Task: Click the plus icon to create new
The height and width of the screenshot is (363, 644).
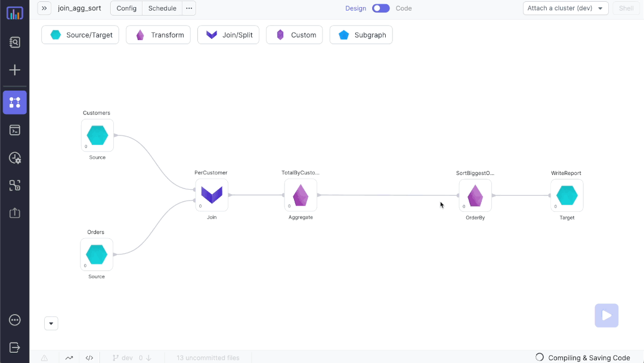Action: click(15, 70)
